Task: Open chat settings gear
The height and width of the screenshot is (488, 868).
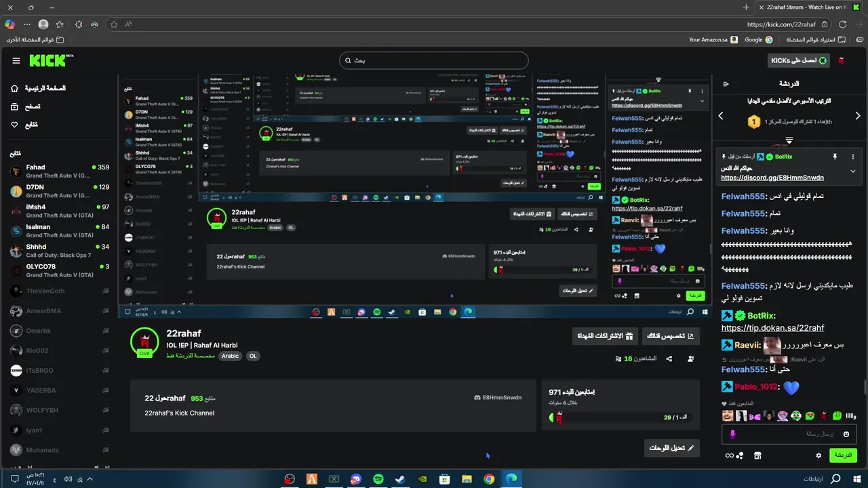Action: click(x=818, y=455)
